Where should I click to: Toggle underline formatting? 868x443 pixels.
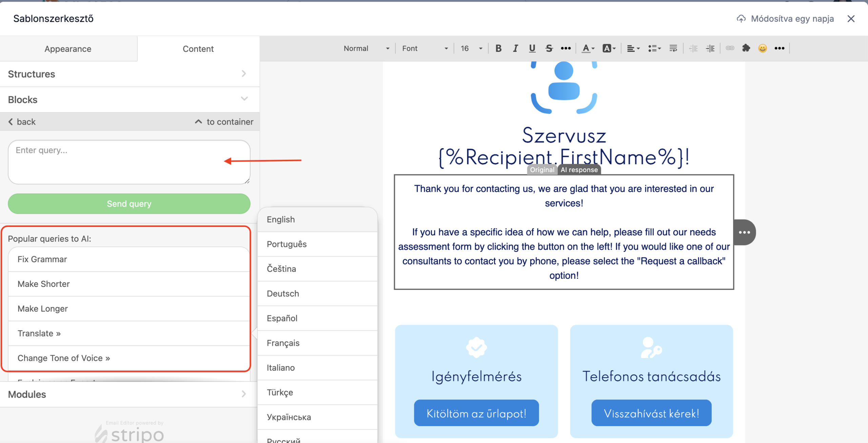tap(532, 48)
